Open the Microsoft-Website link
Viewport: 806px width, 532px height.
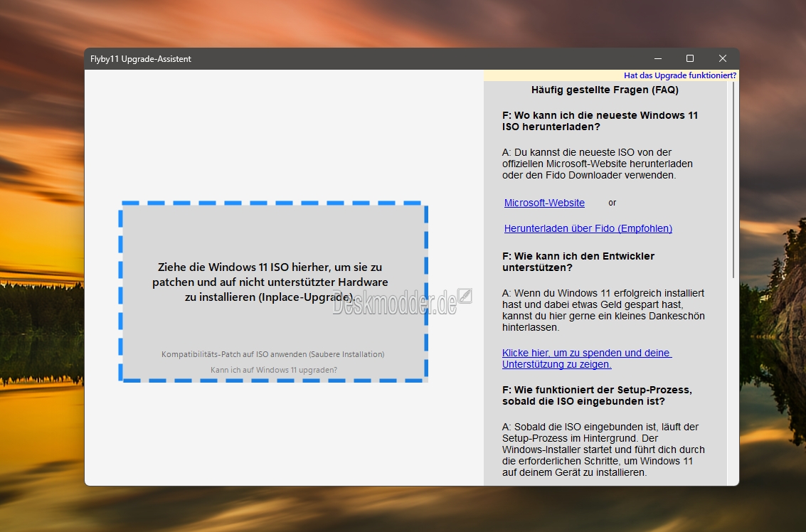pos(543,203)
